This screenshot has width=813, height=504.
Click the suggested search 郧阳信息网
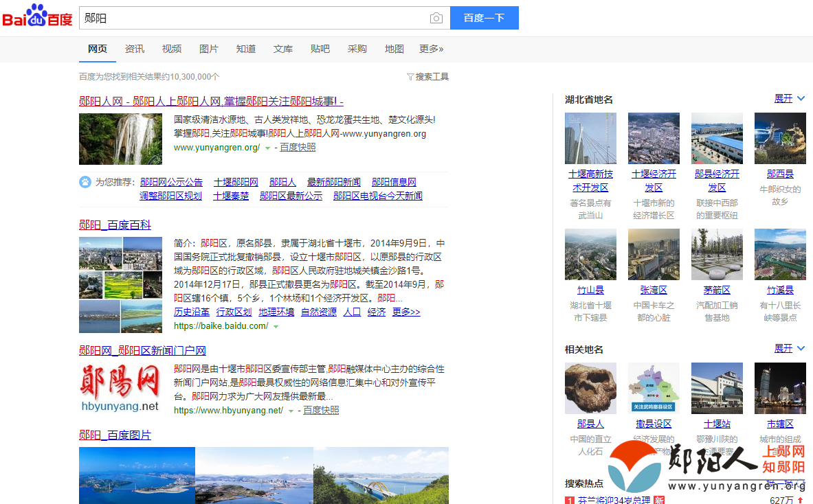[x=394, y=183]
